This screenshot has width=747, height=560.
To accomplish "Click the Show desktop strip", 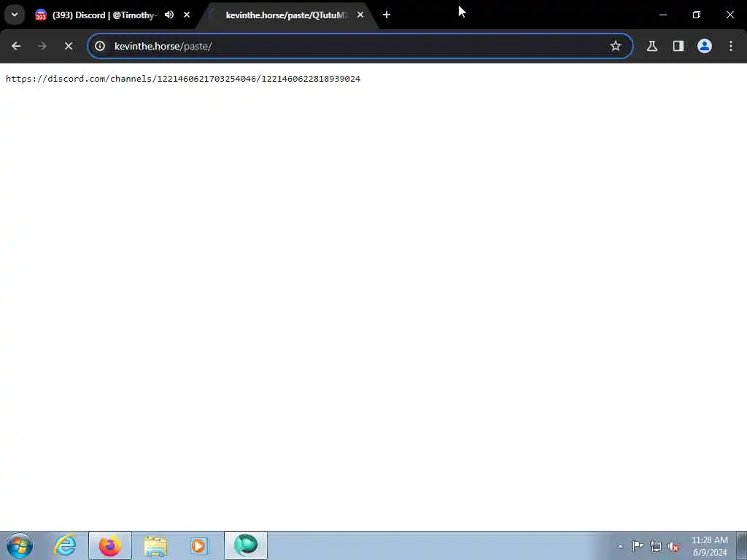I will point(742,545).
